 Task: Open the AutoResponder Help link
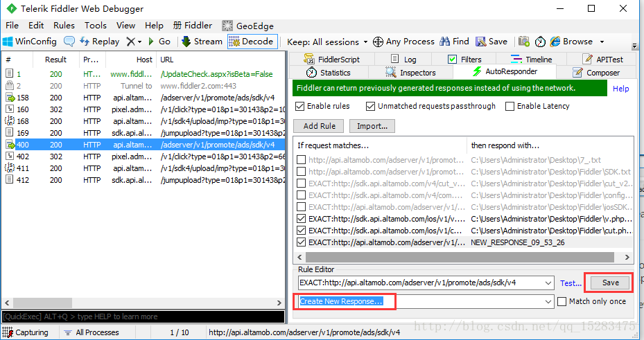[x=620, y=89]
